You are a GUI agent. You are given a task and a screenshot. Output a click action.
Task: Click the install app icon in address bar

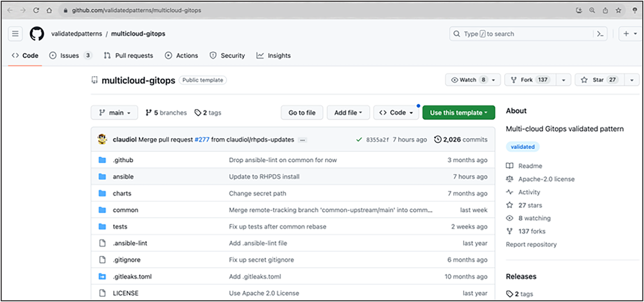(x=579, y=10)
